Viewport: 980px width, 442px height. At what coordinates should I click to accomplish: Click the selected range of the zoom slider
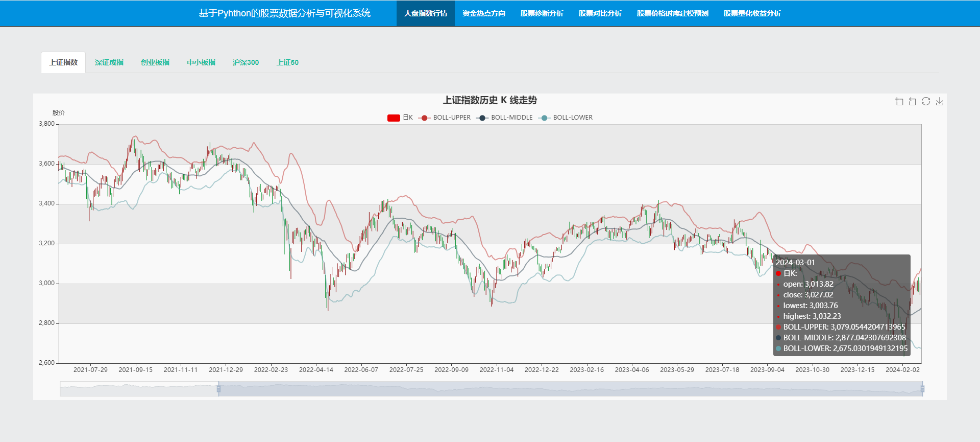570,389
